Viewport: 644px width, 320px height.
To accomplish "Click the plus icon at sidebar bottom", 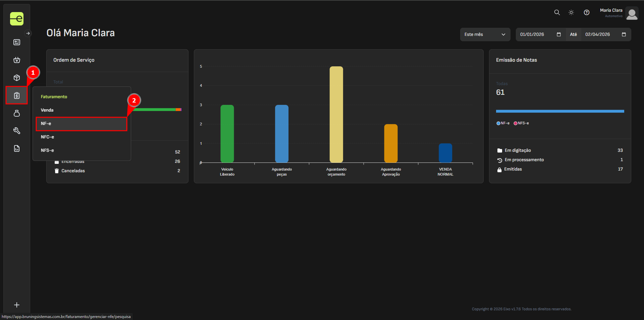I will click(17, 305).
